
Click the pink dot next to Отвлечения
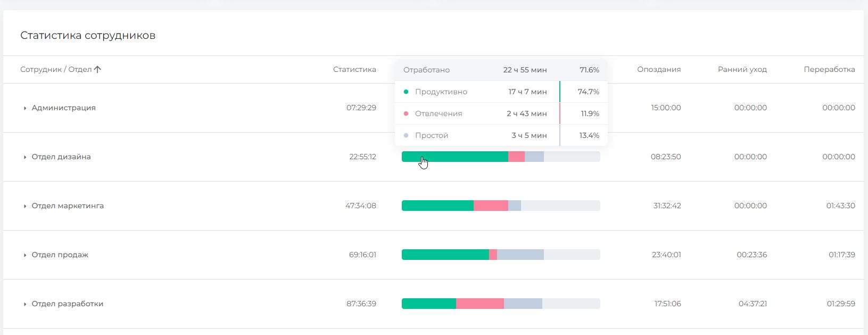(x=406, y=113)
